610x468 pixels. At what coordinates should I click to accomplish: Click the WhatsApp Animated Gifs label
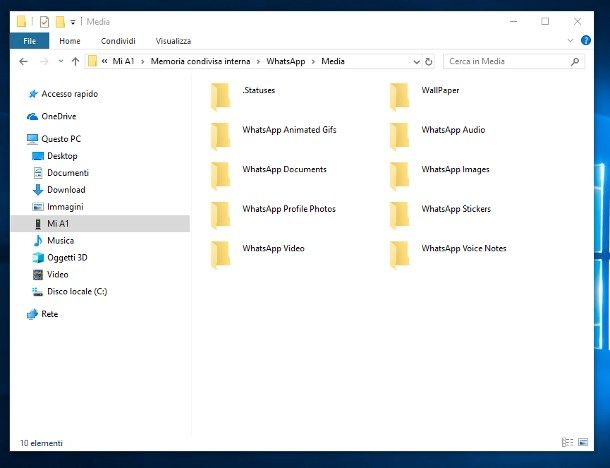289,130
